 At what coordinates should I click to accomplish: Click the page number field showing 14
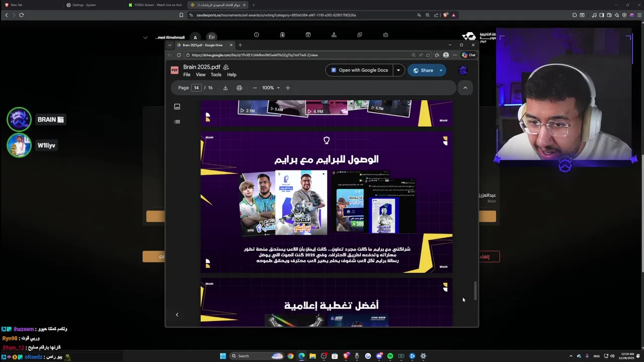point(196,88)
